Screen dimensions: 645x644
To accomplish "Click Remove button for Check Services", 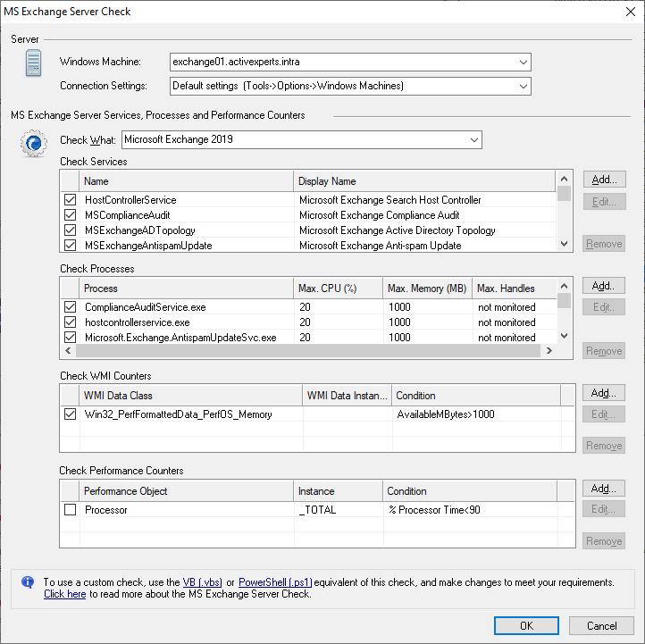I will click(x=604, y=244).
